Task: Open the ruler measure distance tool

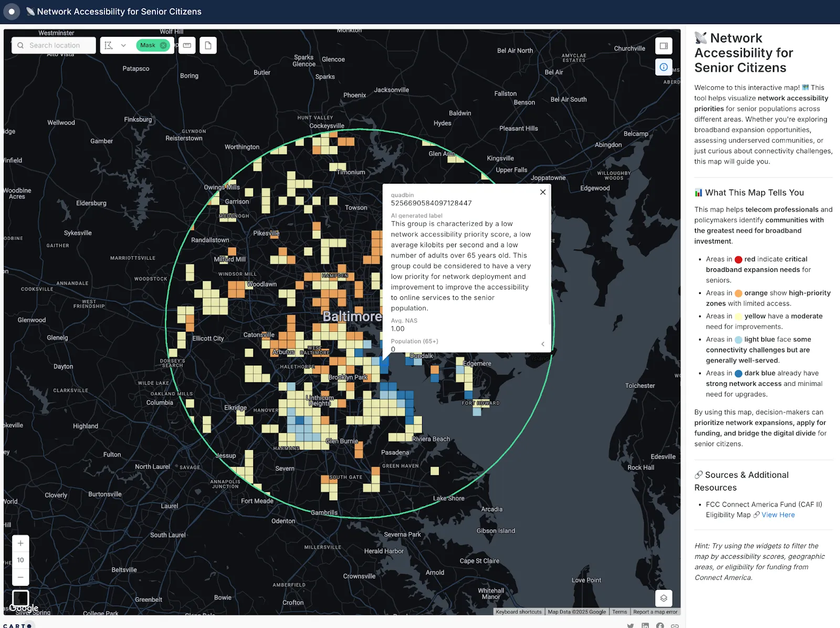Action: tap(187, 46)
